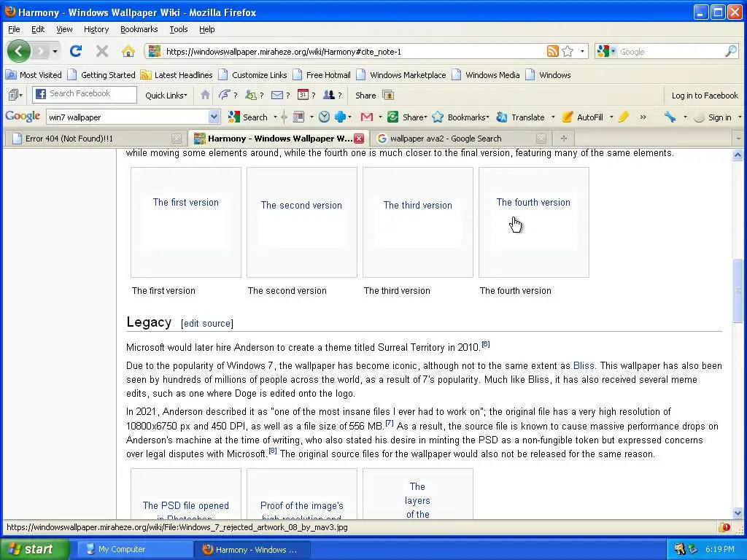Open the Bookmarks menu
This screenshot has height=560, width=747.
(139, 29)
